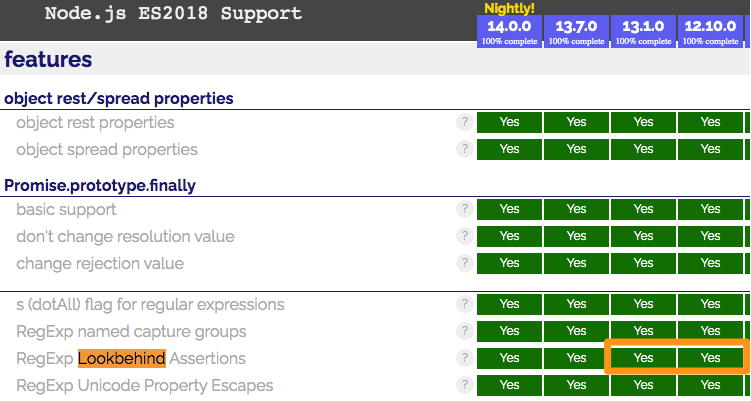Click the help icon for RegExp Lookbehind Assertions
This screenshot has height=401, width=751.
tap(465, 358)
